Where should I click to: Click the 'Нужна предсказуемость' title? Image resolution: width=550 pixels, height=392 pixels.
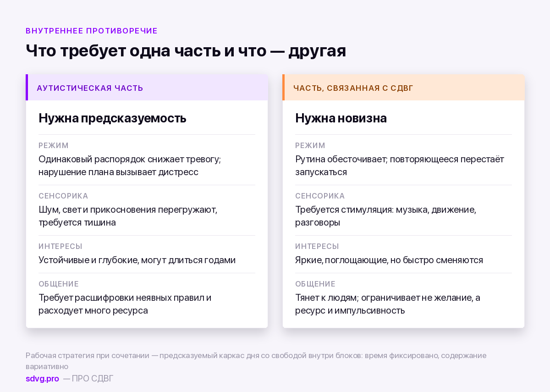[112, 118]
